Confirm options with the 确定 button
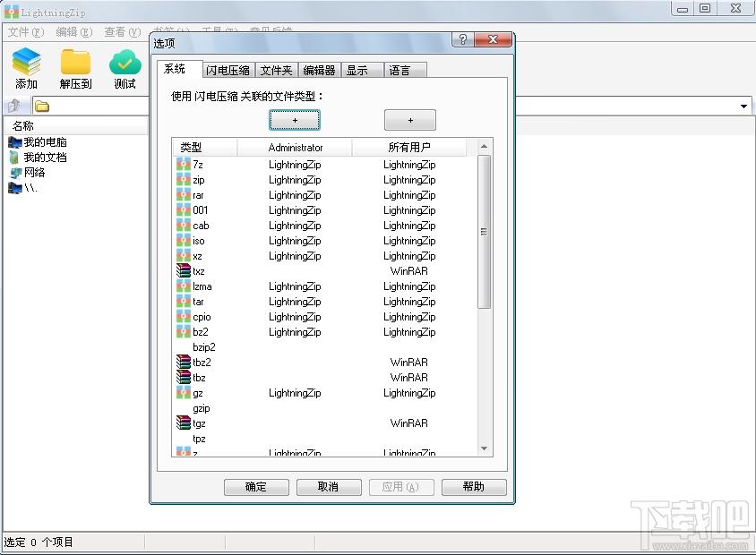The height and width of the screenshot is (555, 756). (256, 487)
